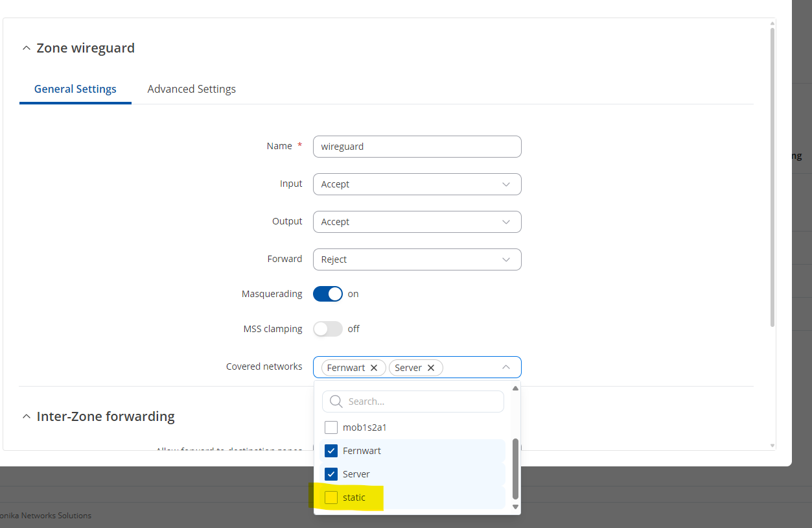
Task: Close the Covered networks dropdown chevron
Action: [x=506, y=367]
